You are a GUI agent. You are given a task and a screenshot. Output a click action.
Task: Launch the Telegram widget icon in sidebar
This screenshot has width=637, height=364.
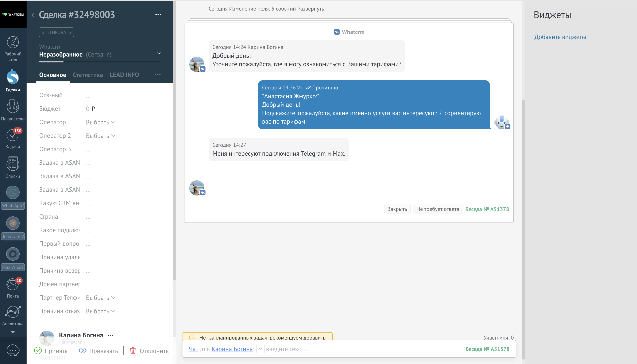[13, 223]
